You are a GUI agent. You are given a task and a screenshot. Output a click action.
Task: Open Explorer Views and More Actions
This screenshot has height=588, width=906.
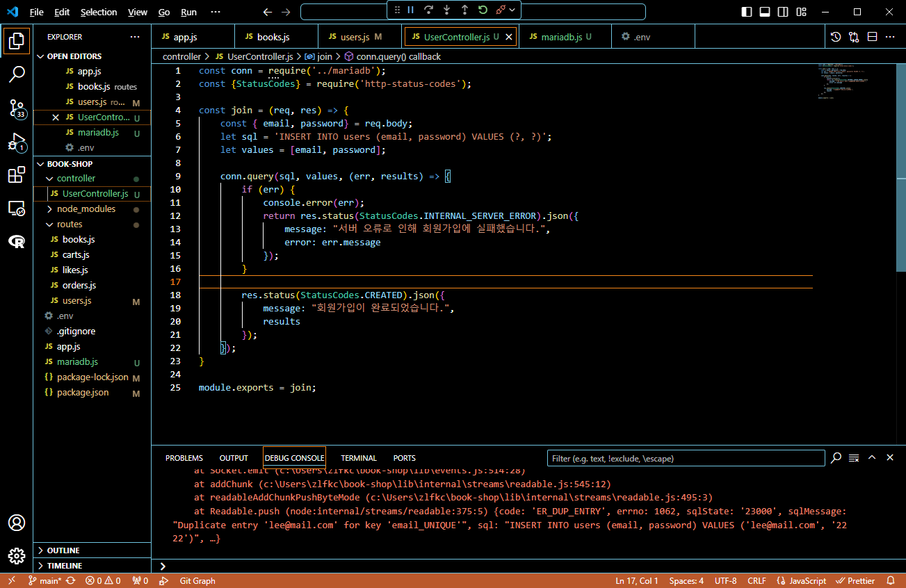click(135, 37)
